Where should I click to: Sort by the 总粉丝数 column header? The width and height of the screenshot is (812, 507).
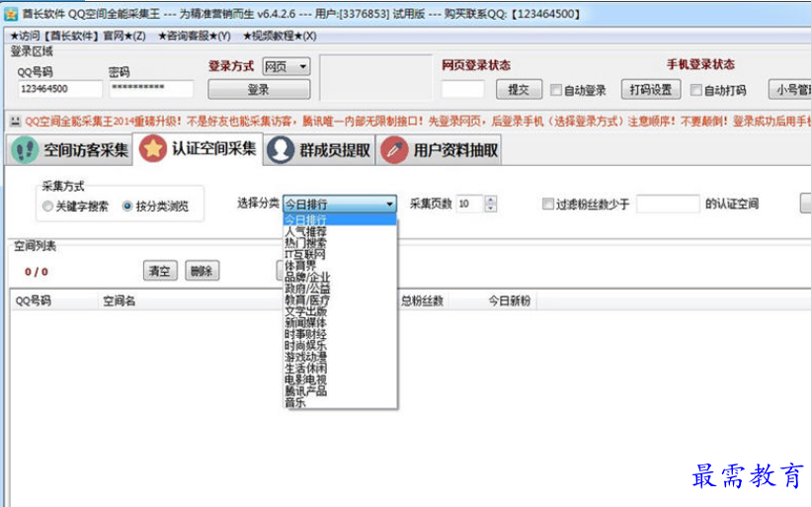pos(422,300)
